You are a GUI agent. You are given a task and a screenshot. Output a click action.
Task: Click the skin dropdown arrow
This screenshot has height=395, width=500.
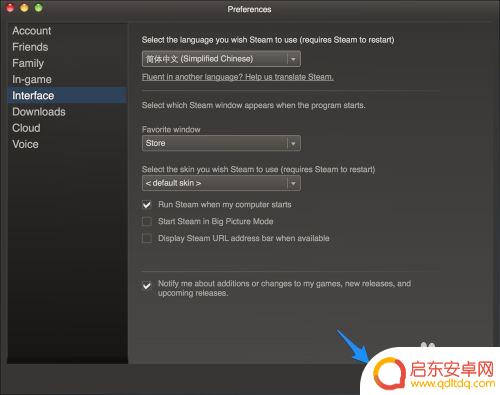[293, 183]
